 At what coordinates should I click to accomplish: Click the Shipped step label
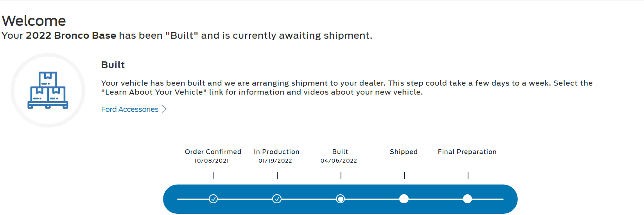(x=404, y=152)
